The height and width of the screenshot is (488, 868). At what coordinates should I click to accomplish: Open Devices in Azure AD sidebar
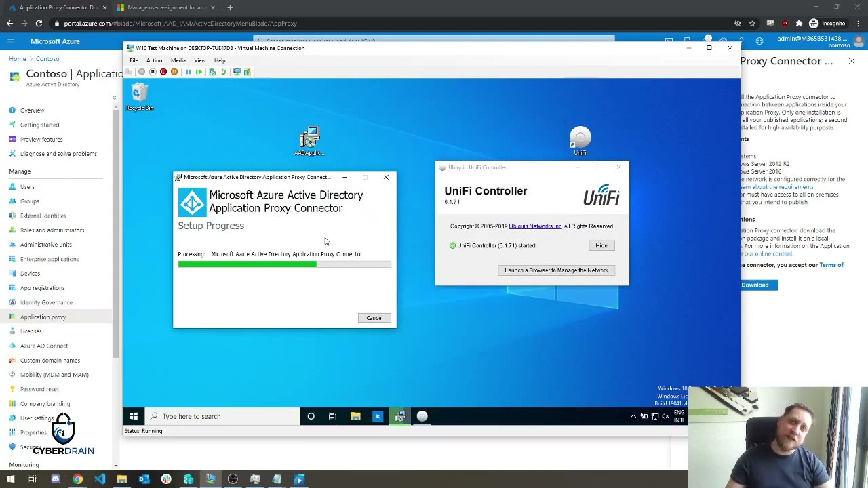pos(30,274)
